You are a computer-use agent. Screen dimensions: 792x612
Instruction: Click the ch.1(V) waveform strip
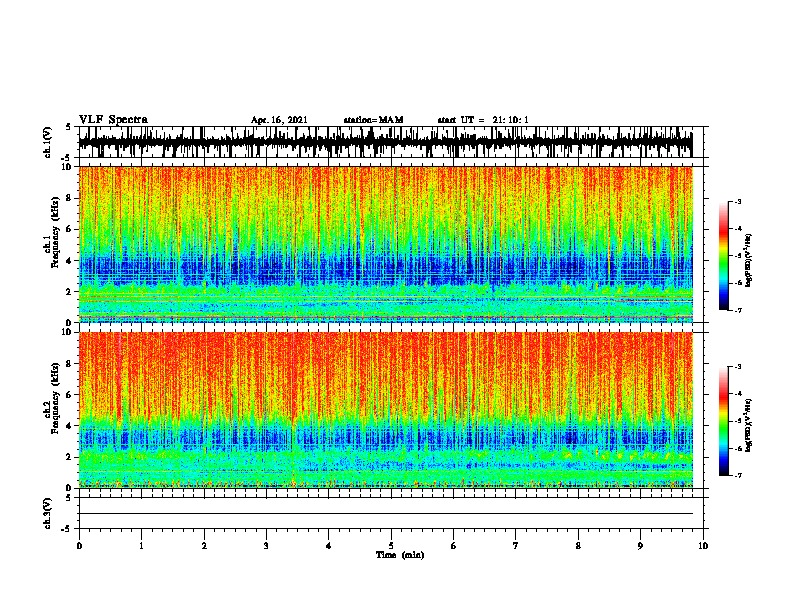click(386, 142)
